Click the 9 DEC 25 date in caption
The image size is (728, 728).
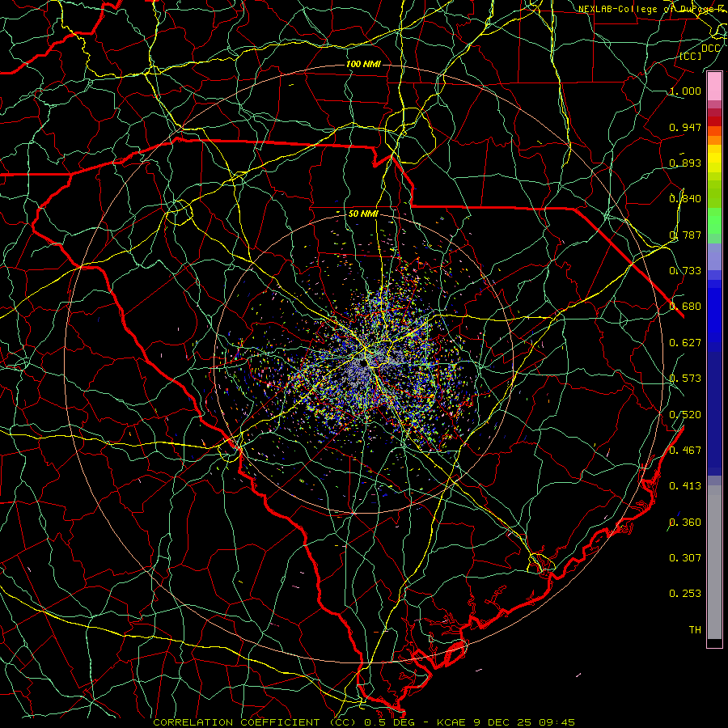click(x=502, y=722)
